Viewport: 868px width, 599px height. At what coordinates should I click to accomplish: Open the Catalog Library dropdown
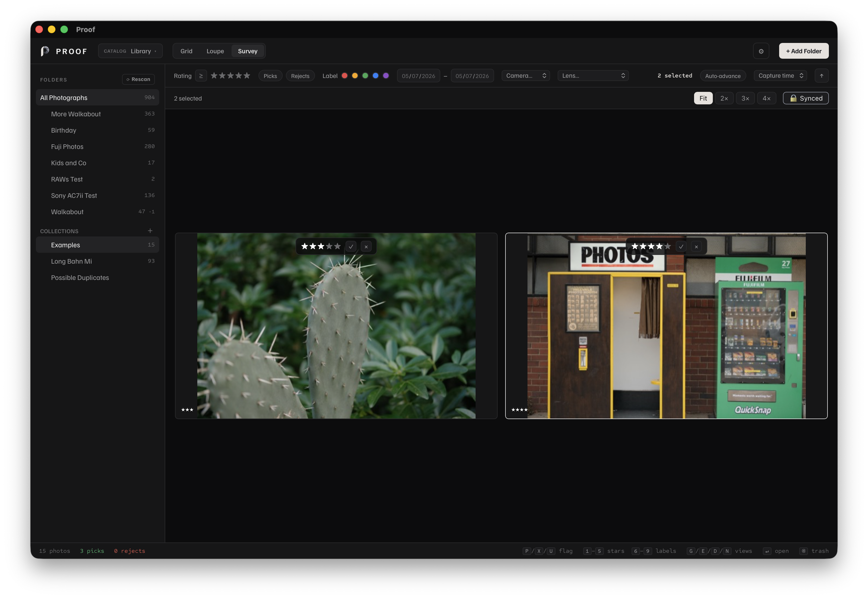[130, 51]
